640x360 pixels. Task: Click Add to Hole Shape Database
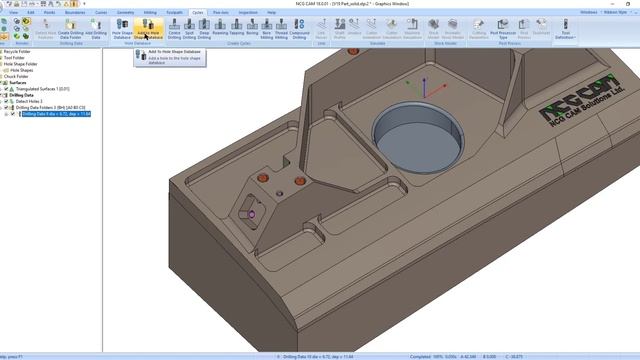pyautogui.click(x=148, y=29)
